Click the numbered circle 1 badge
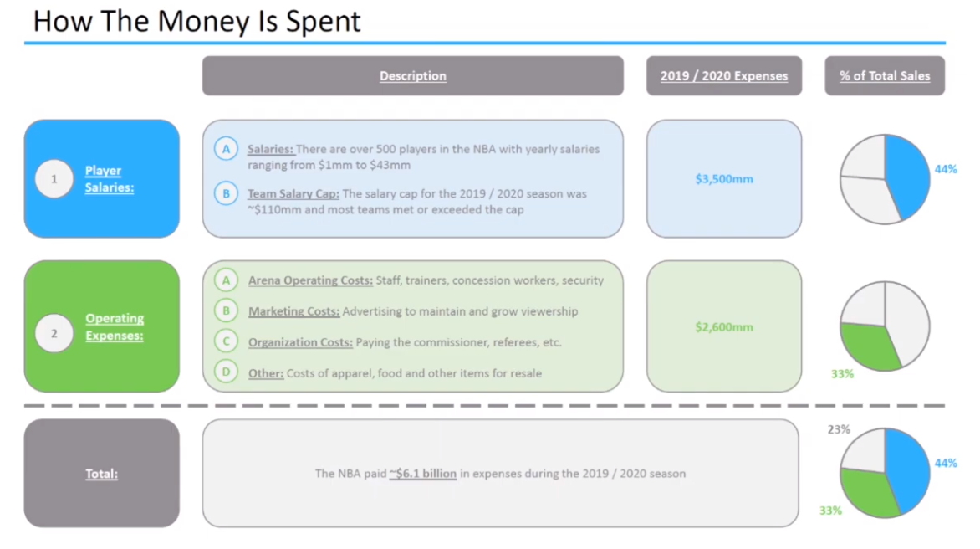 click(55, 178)
